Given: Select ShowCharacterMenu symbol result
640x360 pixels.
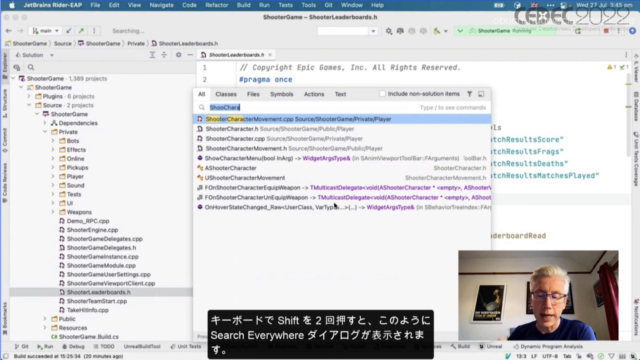Looking at the screenshot, I should pos(342,158).
